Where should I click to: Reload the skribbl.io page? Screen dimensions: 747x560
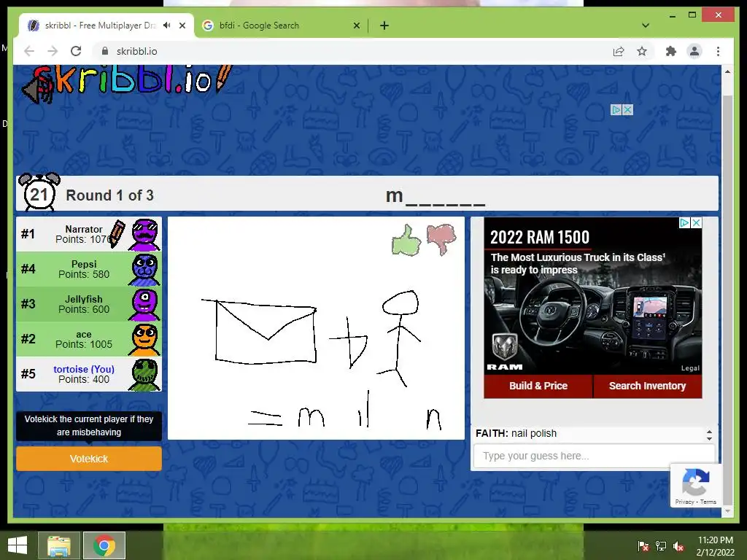click(76, 51)
